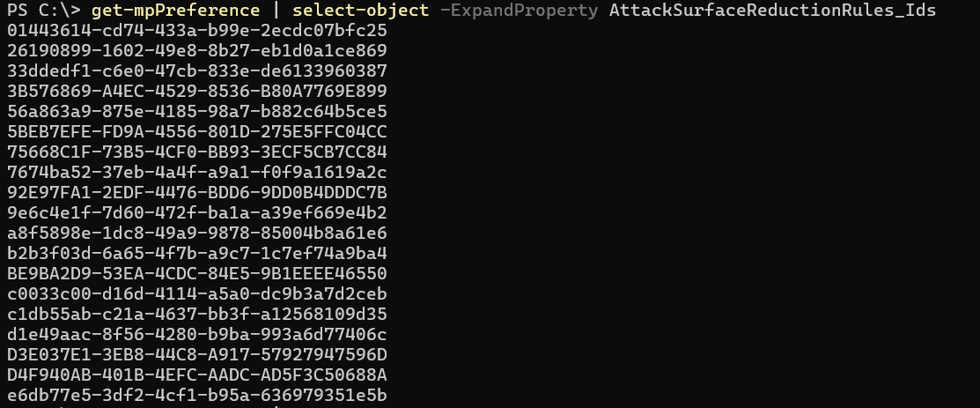Click the -ExpandProperty parameter text

[519, 11]
